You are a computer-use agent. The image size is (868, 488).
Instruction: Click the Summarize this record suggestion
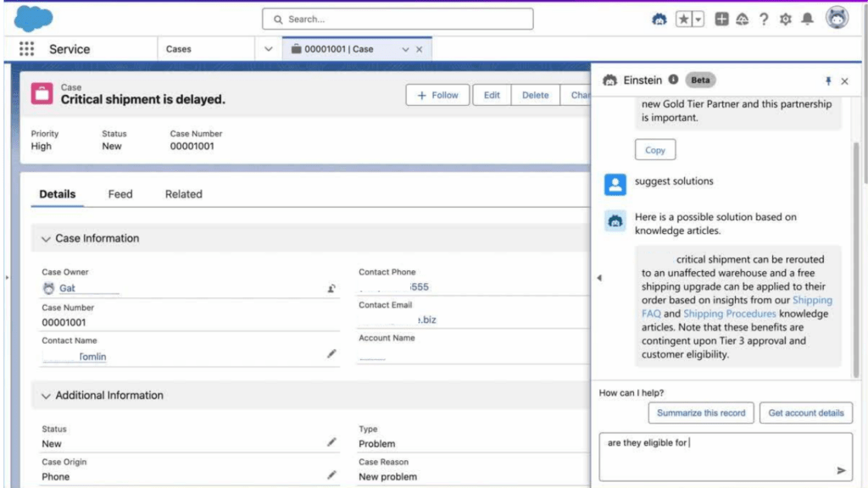[x=701, y=413]
